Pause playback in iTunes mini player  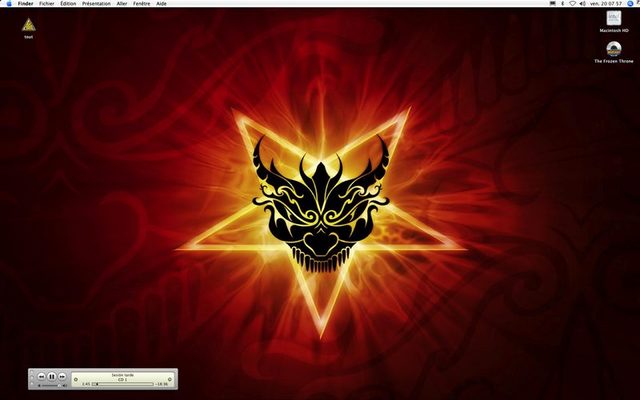tap(52, 376)
